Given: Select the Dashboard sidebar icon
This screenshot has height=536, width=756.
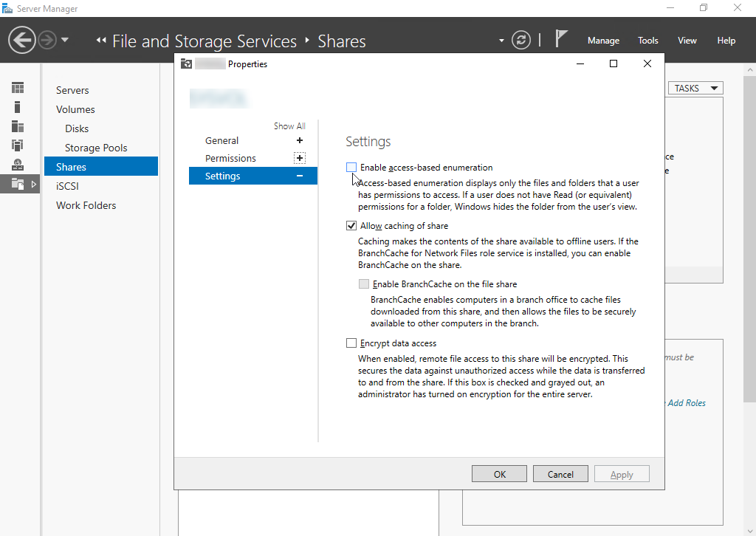Looking at the screenshot, I should tap(18, 88).
